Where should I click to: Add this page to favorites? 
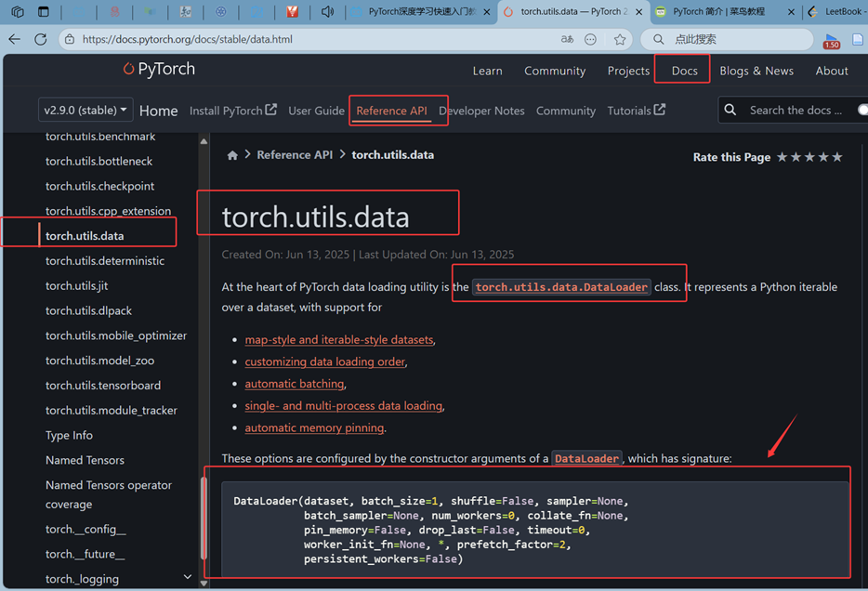coord(620,39)
